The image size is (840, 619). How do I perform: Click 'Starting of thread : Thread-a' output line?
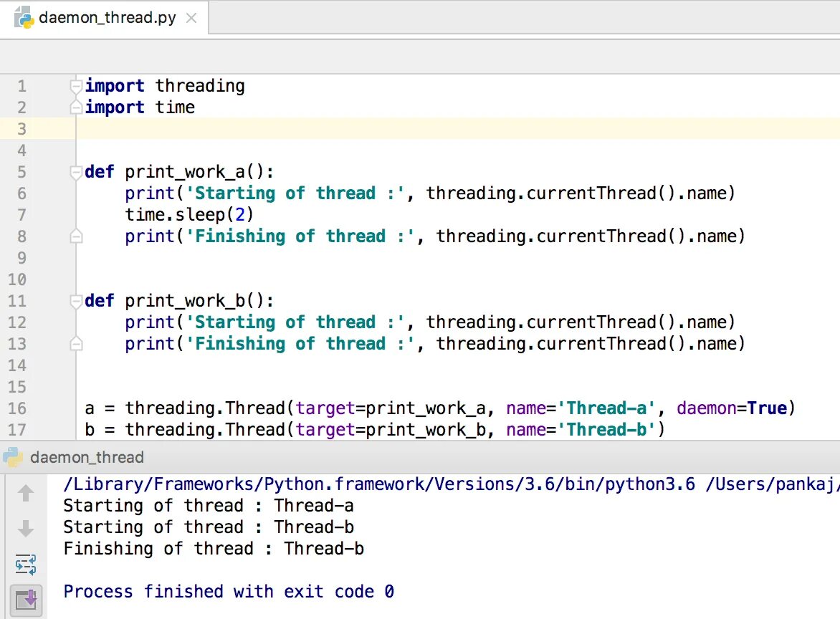pos(209,506)
